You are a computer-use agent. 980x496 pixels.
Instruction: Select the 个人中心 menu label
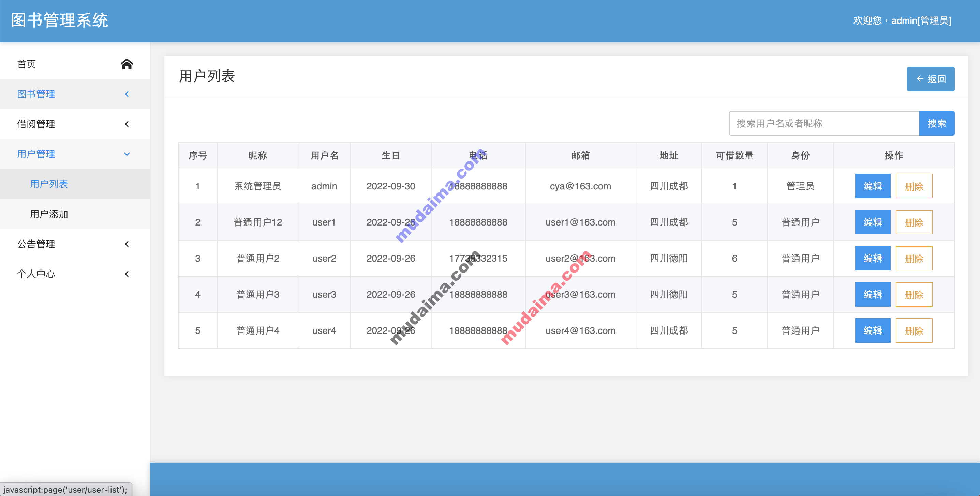36,274
